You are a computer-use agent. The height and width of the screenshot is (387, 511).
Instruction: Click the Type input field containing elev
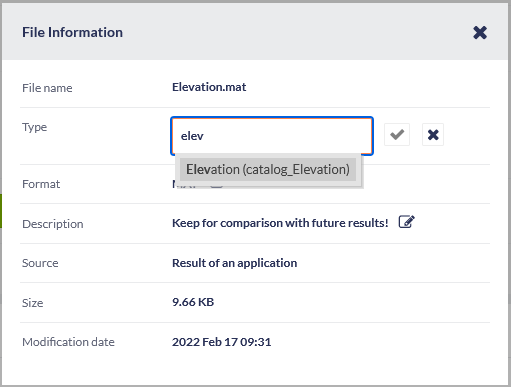[x=272, y=136]
